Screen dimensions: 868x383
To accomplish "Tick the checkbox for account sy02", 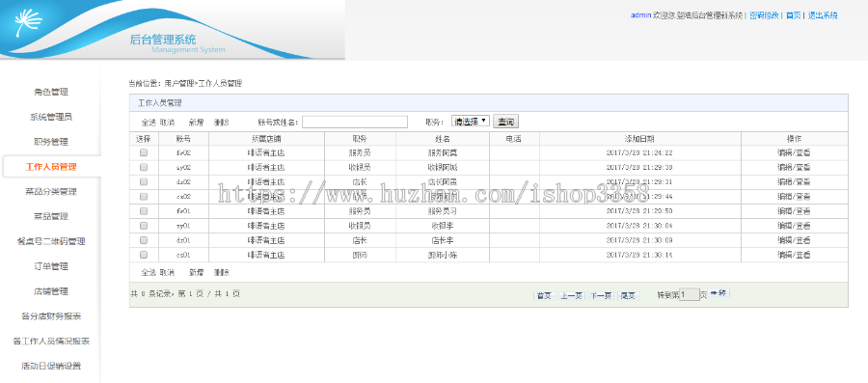I will coord(144,167).
